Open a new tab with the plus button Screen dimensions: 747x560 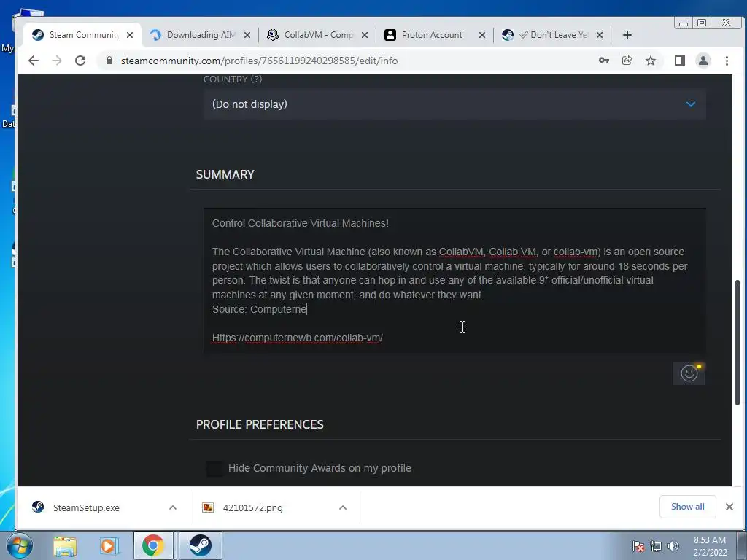pyautogui.click(x=627, y=35)
